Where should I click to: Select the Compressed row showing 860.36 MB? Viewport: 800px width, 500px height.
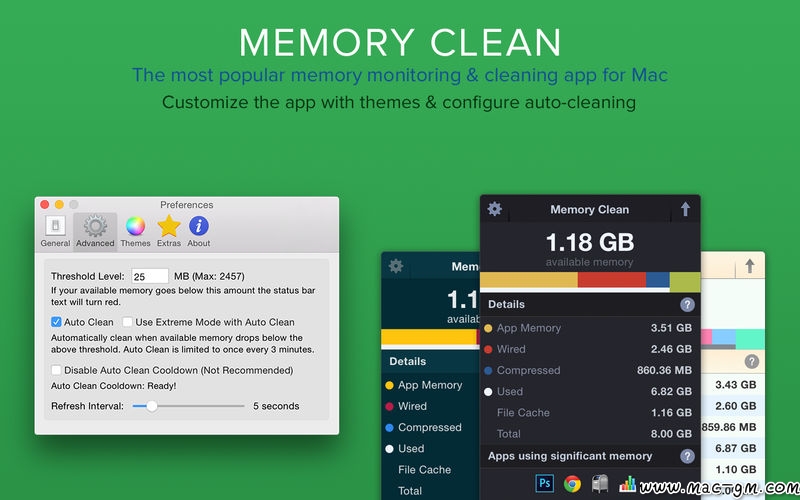pyautogui.click(x=590, y=370)
